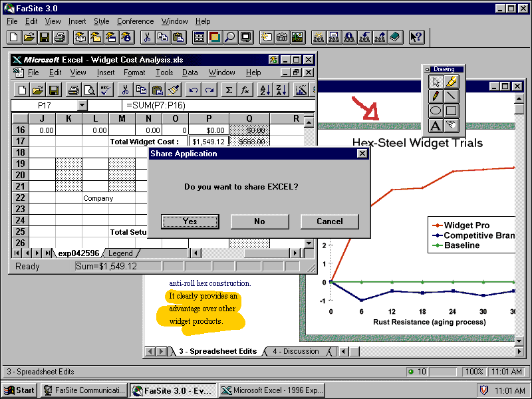Open Excel's Data menu
The image size is (532, 399).
(x=190, y=72)
